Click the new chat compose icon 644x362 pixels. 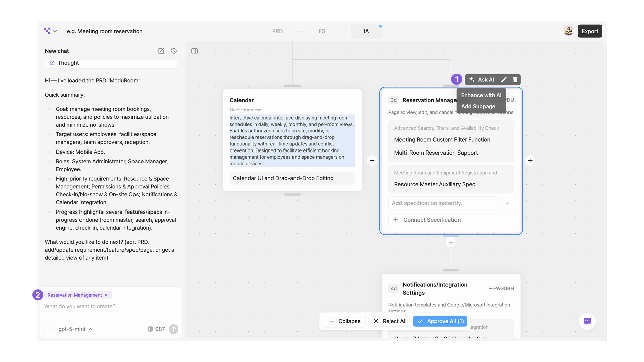[161, 51]
